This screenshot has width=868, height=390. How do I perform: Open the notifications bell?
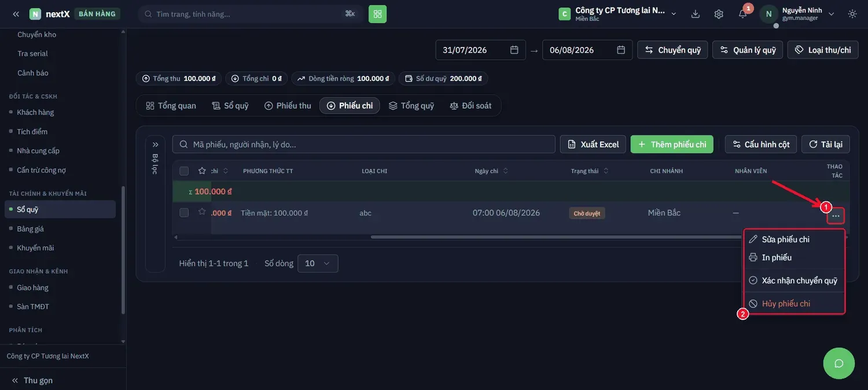tap(742, 14)
